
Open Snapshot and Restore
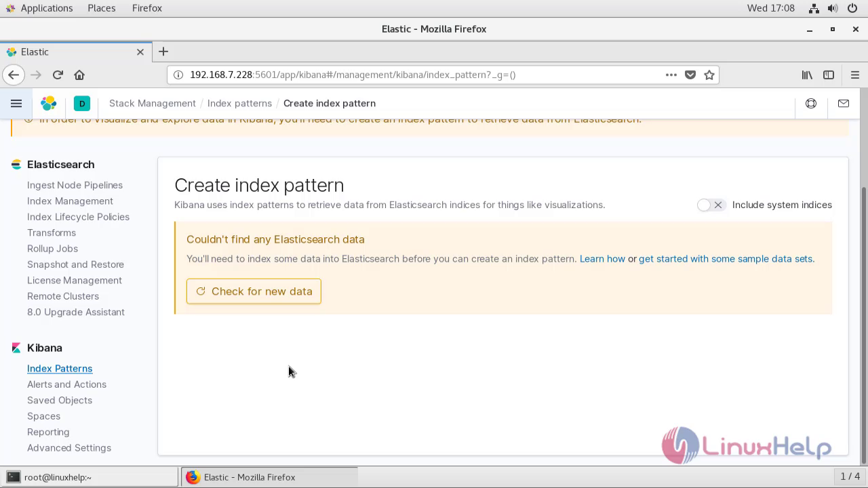(x=75, y=264)
